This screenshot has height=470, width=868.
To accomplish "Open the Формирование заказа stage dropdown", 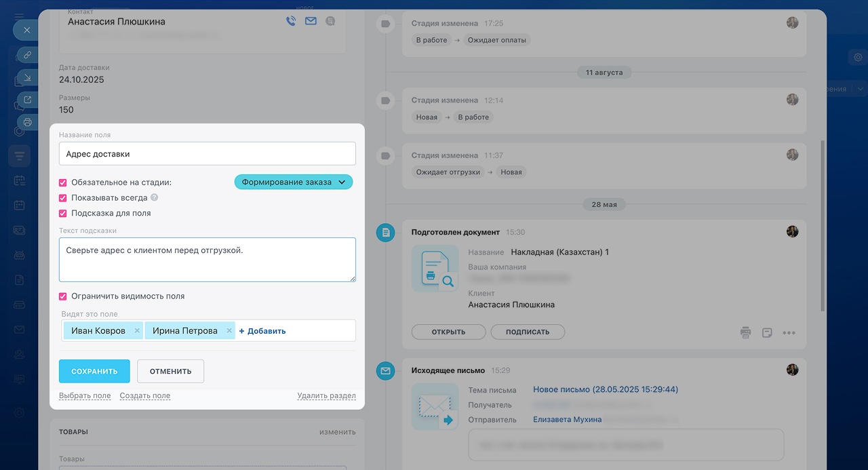I will [x=294, y=182].
